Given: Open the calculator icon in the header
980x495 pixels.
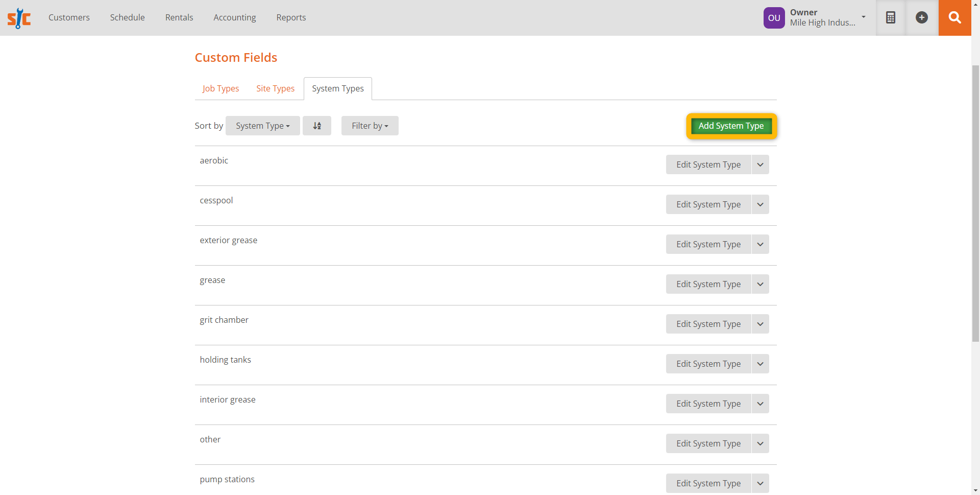Looking at the screenshot, I should [891, 17].
